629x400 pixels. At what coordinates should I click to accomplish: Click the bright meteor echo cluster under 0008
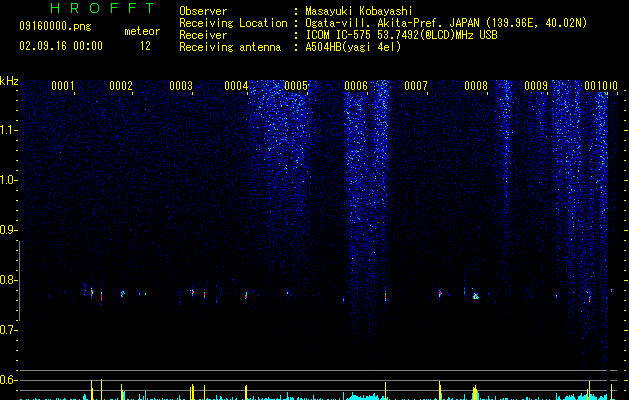pyautogui.click(x=475, y=296)
